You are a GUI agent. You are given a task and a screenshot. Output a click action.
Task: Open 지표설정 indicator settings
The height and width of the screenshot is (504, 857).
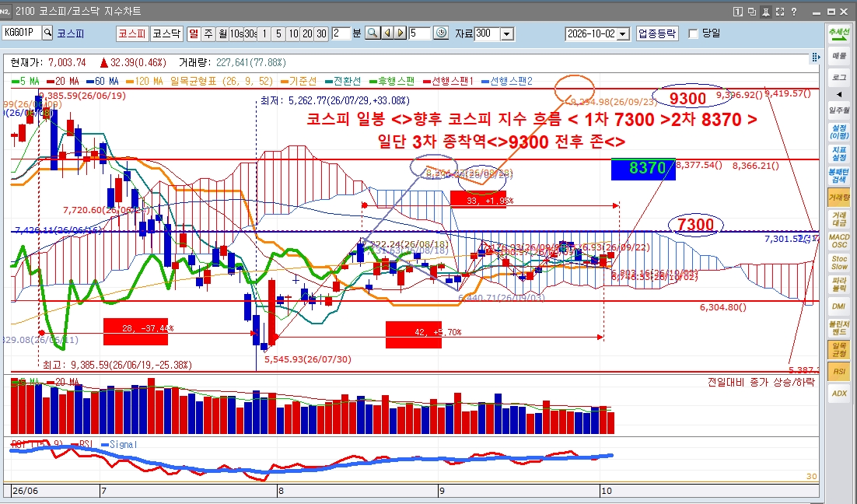pyautogui.click(x=839, y=154)
